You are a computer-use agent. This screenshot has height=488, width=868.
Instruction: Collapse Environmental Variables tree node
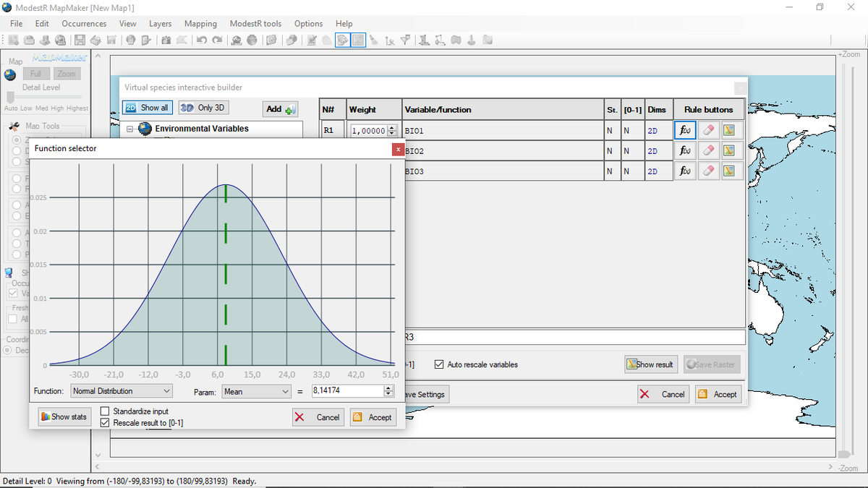(x=130, y=129)
